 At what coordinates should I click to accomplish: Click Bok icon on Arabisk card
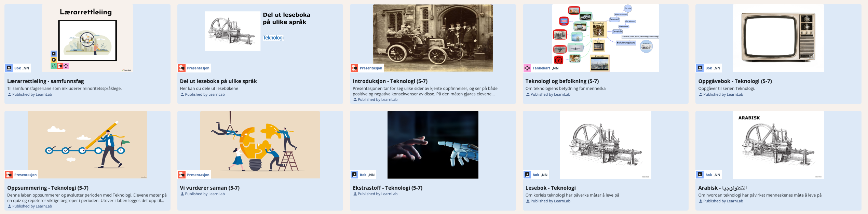[700, 175]
